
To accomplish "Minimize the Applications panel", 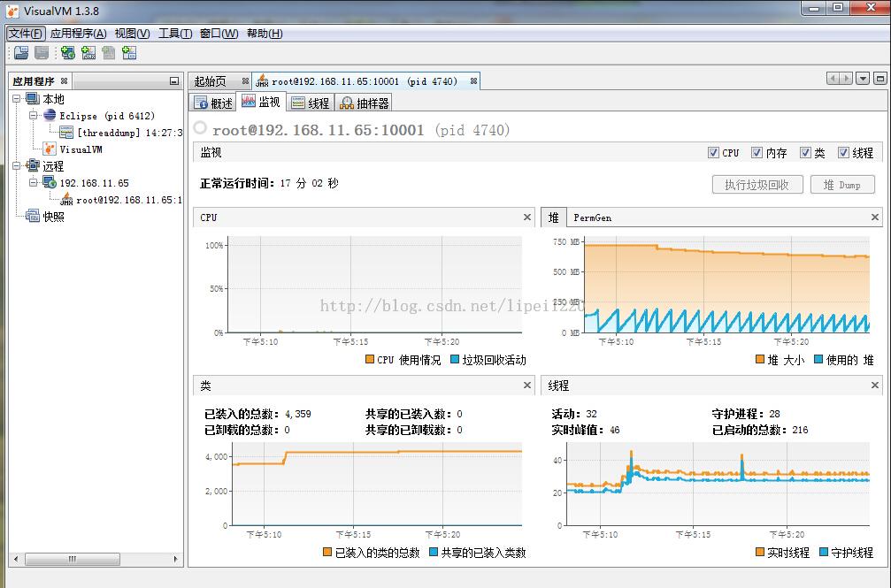I will click(174, 81).
